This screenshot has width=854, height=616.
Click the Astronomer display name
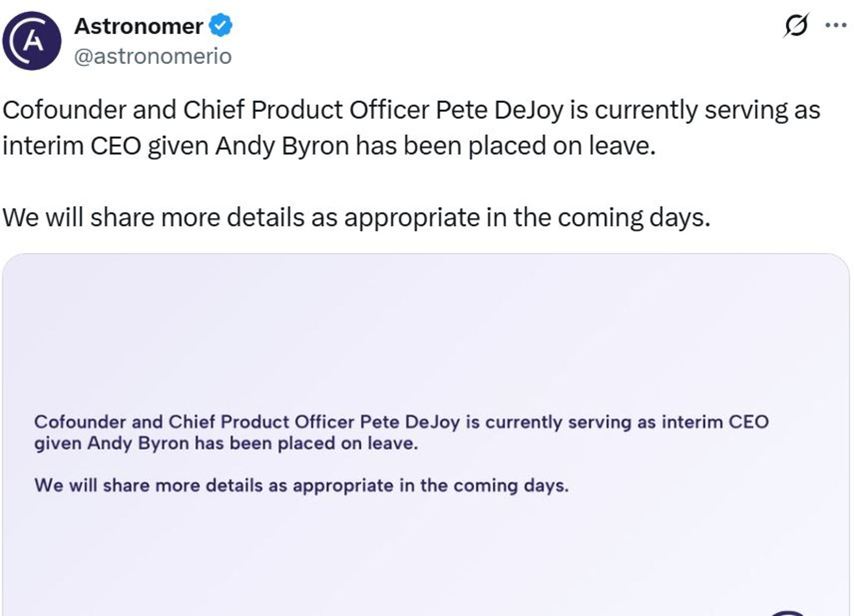(138, 26)
